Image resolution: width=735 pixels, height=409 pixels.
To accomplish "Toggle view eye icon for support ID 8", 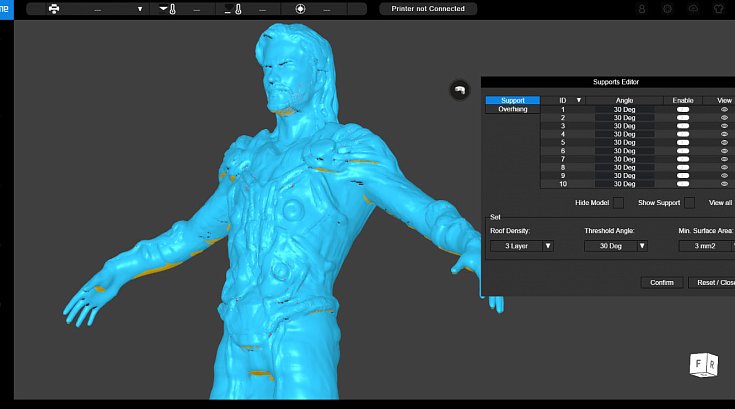I will (x=724, y=168).
